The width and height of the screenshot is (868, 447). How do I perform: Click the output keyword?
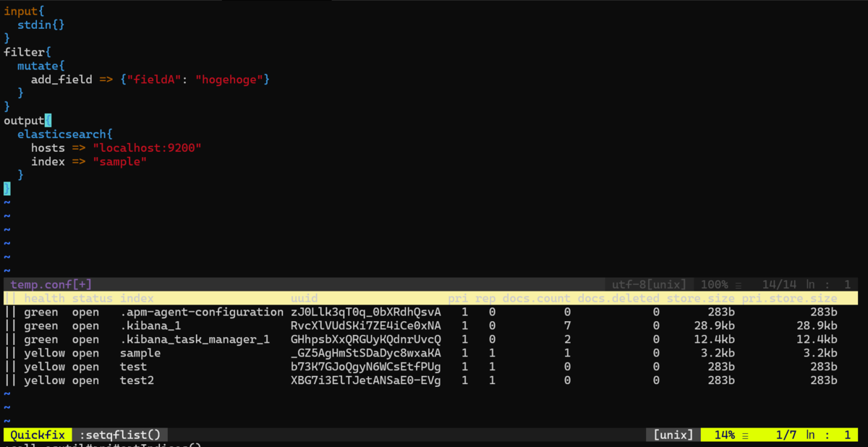tap(24, 120)
